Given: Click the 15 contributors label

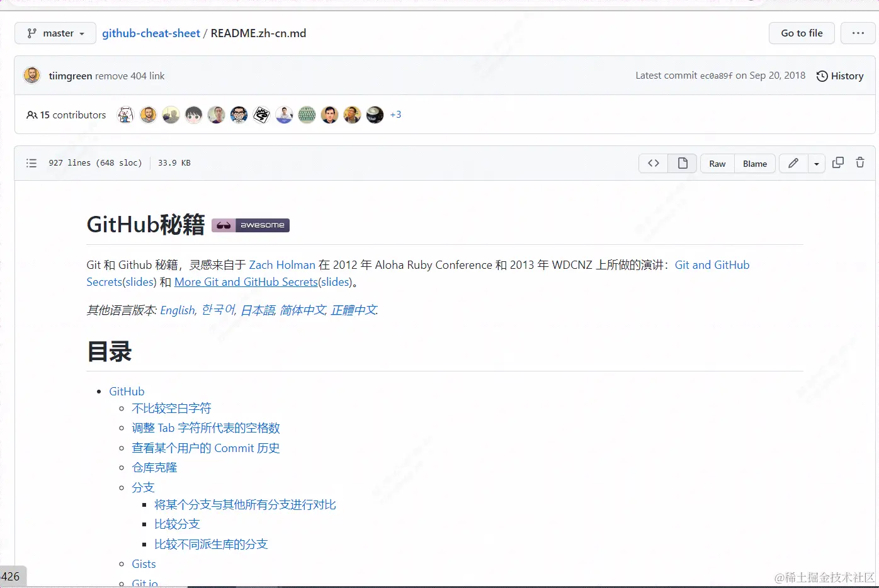Looking at the screenshot, I should pos(66,115).
